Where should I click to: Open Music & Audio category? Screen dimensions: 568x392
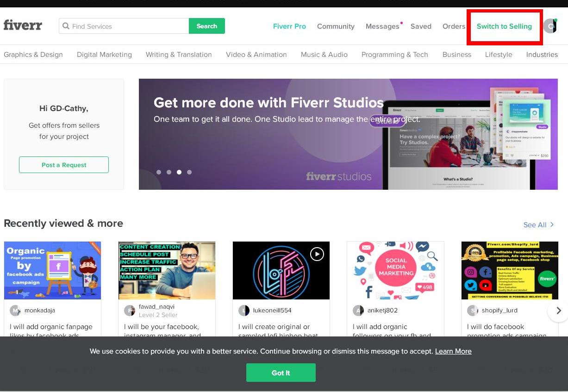(x=324, y=55)
